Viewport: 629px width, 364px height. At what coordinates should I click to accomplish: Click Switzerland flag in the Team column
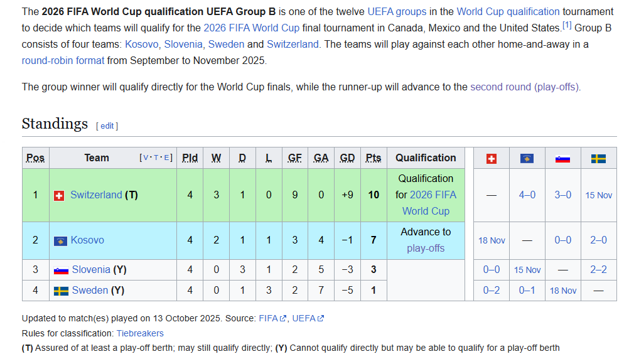pyautogui.click(x=60, y=196)
